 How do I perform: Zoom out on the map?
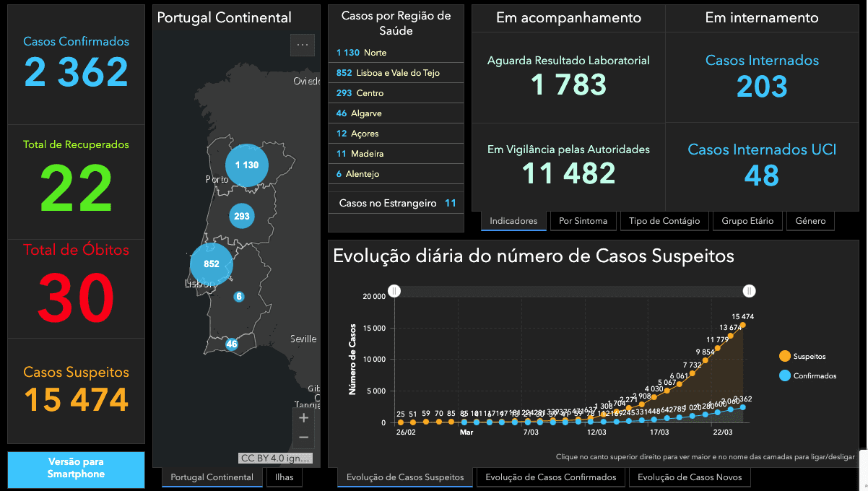pyautogui.click(x=303, y=438)
